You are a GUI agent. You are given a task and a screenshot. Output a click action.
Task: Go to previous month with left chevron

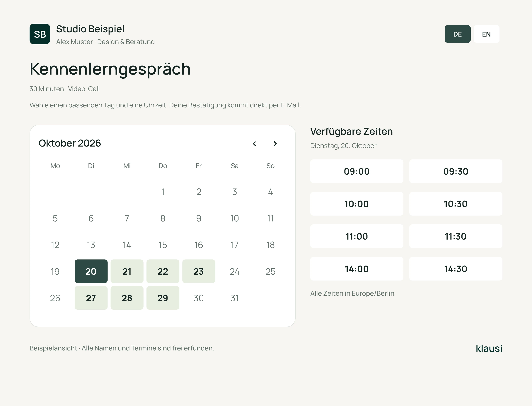point(254,144)
